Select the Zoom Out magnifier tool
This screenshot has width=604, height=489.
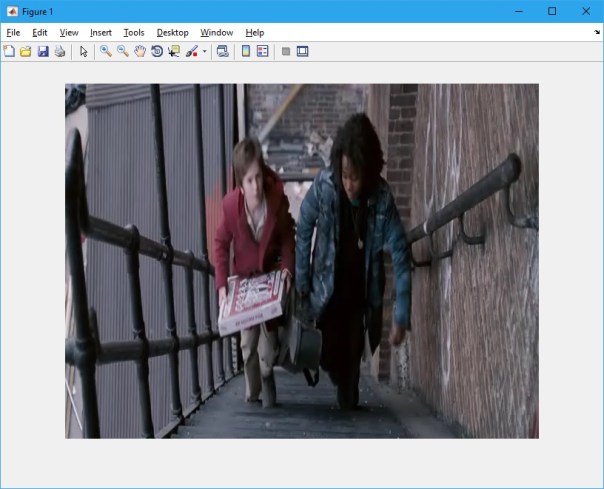pyautogui.click(x=122, y=51)
